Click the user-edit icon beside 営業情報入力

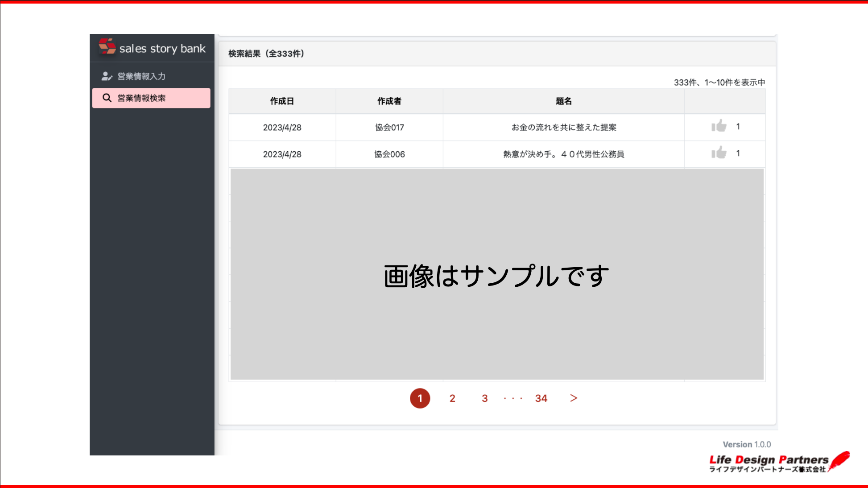tap(107, 76)
